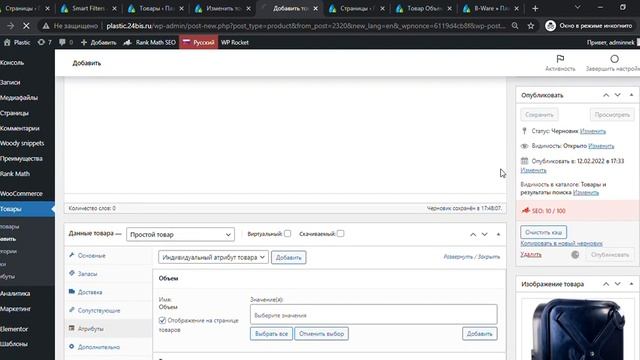Viewport: 640px width, 360px height.
Task: Open the updates counter icon showing 7
Action: pos(41,42)
